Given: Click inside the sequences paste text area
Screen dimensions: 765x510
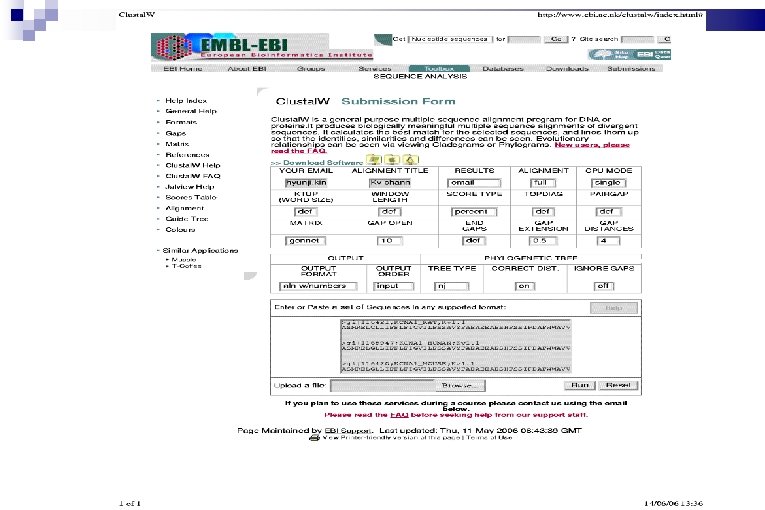Looking at the screenshot, I should (x=456, y=347).
